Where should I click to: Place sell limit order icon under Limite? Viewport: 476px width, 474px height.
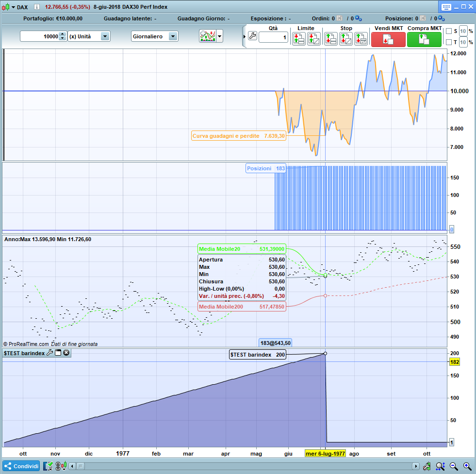tap(299, 39)
